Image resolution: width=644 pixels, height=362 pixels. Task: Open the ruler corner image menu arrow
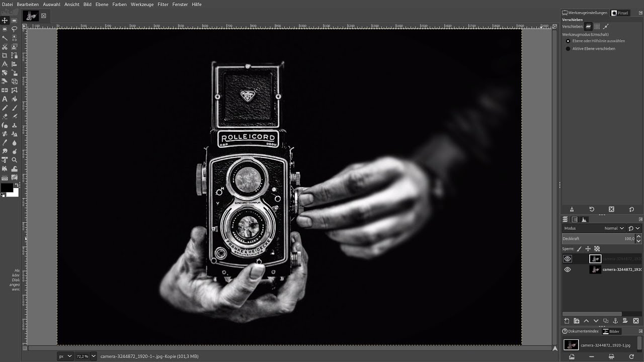pos(24,26)
